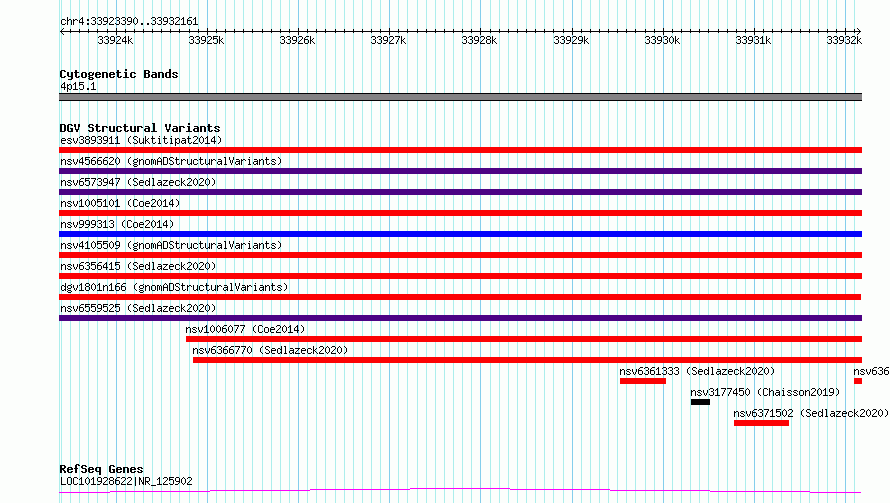Open nsv4566620 (gnomADStructuralVariants) label

coord(171,161)
